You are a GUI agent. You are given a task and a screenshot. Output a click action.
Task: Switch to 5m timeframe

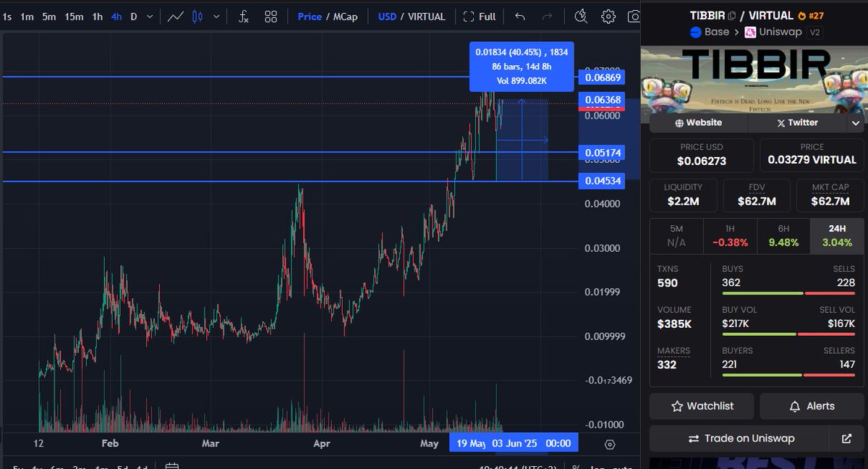[x=48, y=16]
